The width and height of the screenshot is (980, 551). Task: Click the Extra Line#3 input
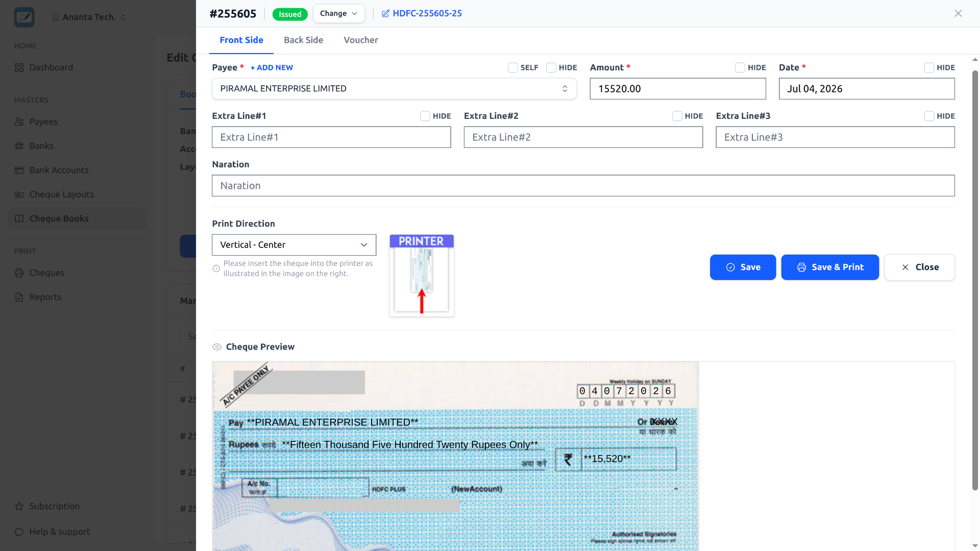click(835, 137)
